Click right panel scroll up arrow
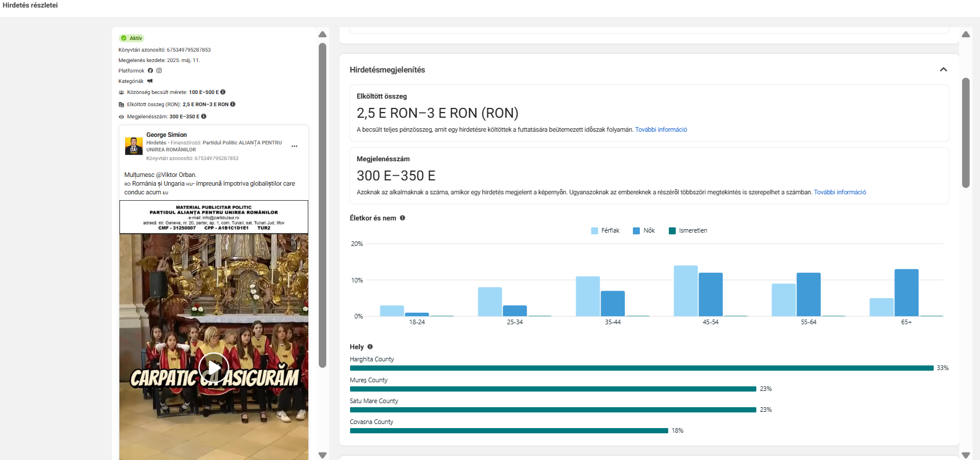 coord(966,35)
